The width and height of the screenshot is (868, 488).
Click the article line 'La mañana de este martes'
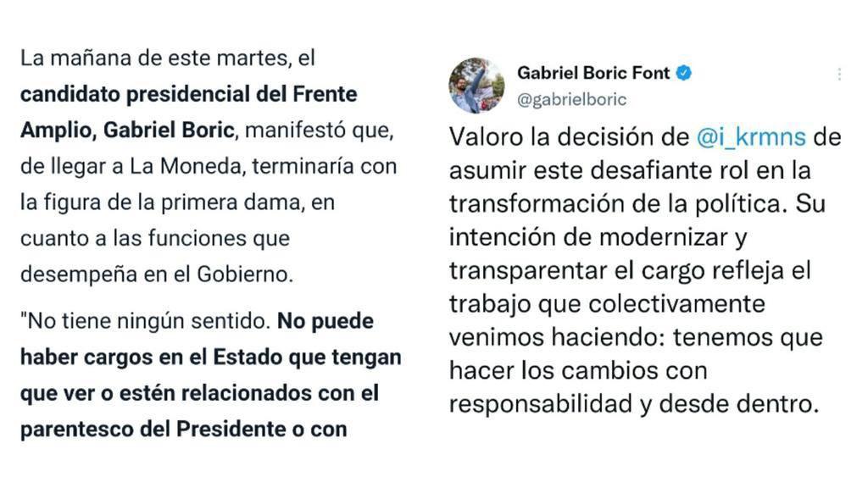(167, 58)
